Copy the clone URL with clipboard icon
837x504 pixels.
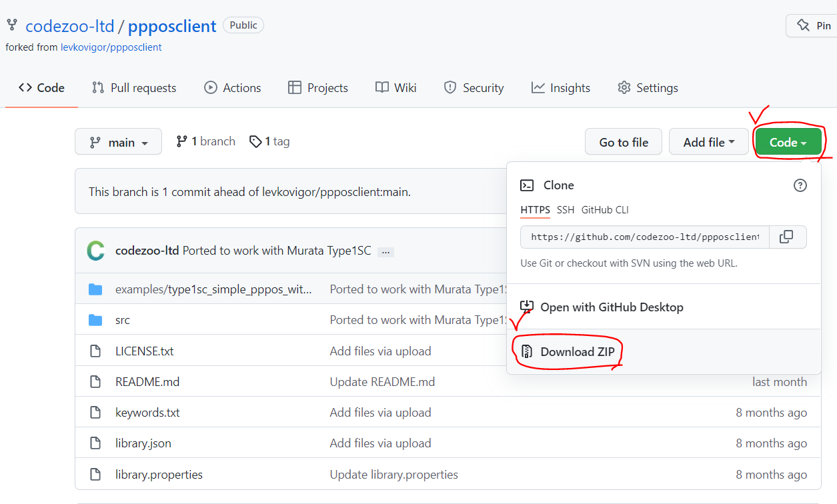point(788,237)
